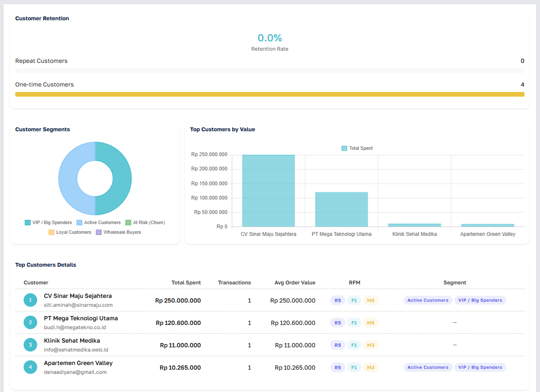Click the Klinik Sehat Medika bar

coord(415,225)
